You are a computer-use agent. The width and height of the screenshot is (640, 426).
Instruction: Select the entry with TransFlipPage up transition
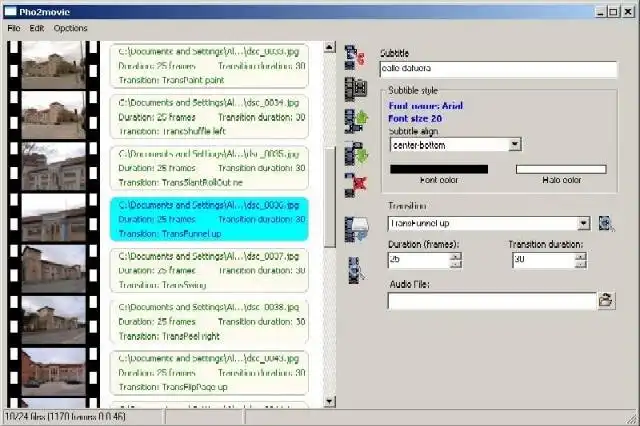coord(209,373)
